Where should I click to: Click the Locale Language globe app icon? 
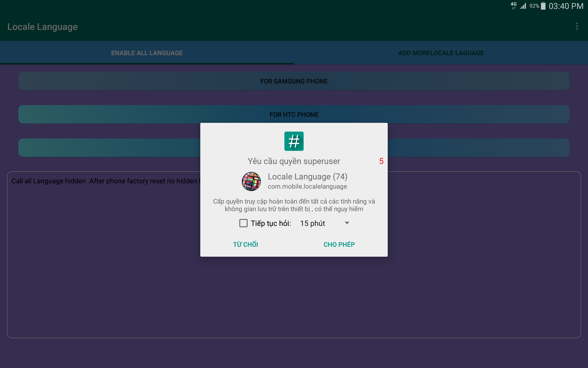[x=251, y=181]
